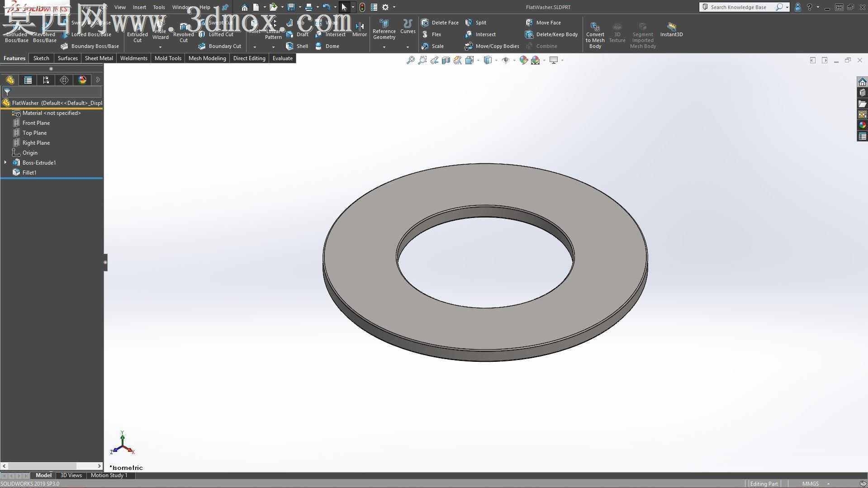This screenshot has width=868, height=488.
Task: Run Convert to Mesh Body
Action: (595, 34)
